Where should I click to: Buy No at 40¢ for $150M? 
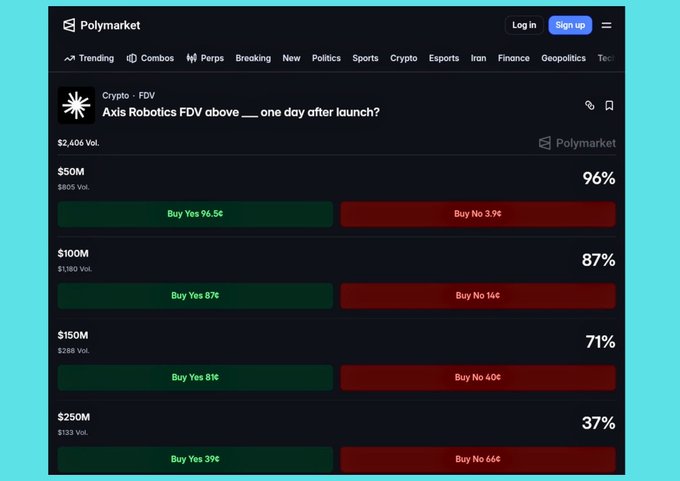478,377
